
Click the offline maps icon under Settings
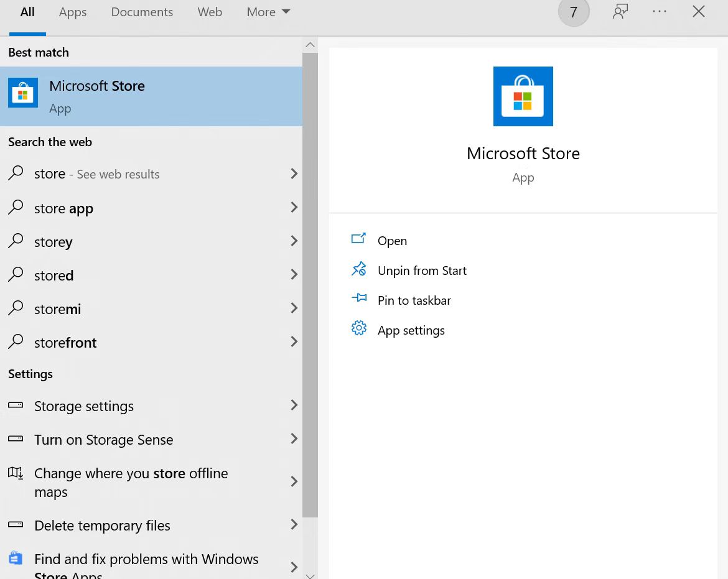tap(15, 474)
